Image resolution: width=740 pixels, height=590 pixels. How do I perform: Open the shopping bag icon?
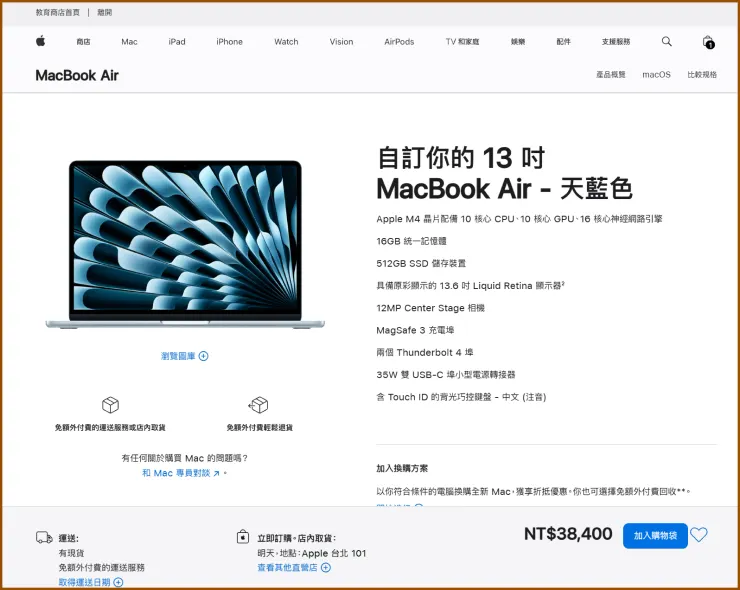(708, 42)
